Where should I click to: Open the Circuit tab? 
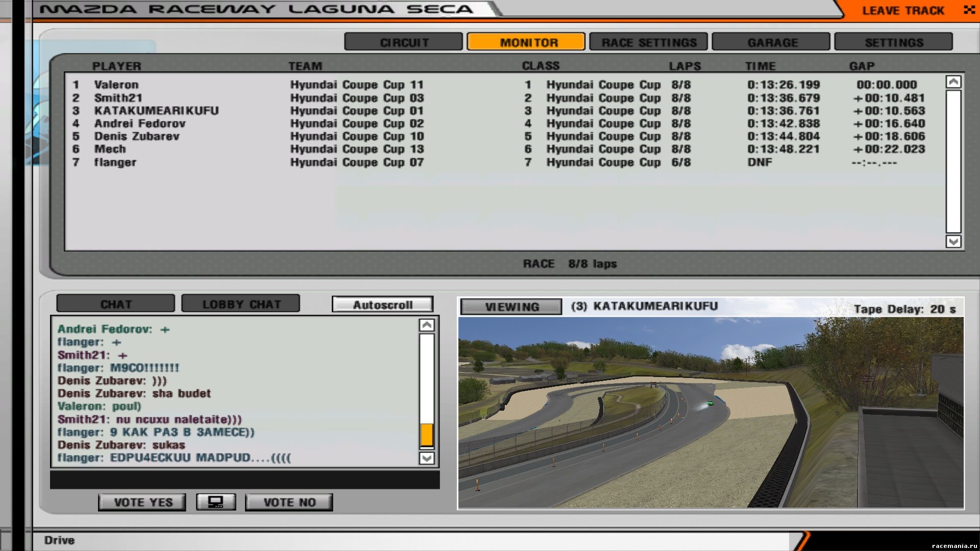tap(404, 42)
